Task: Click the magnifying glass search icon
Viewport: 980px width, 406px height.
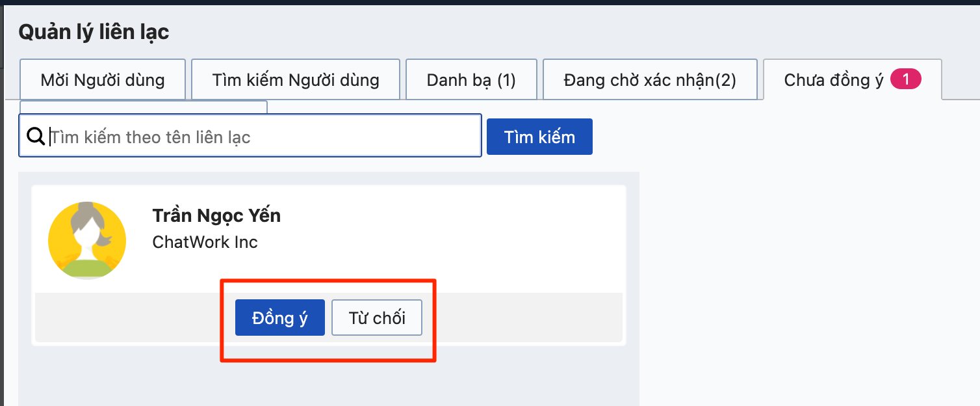Action: click(36, 137)
